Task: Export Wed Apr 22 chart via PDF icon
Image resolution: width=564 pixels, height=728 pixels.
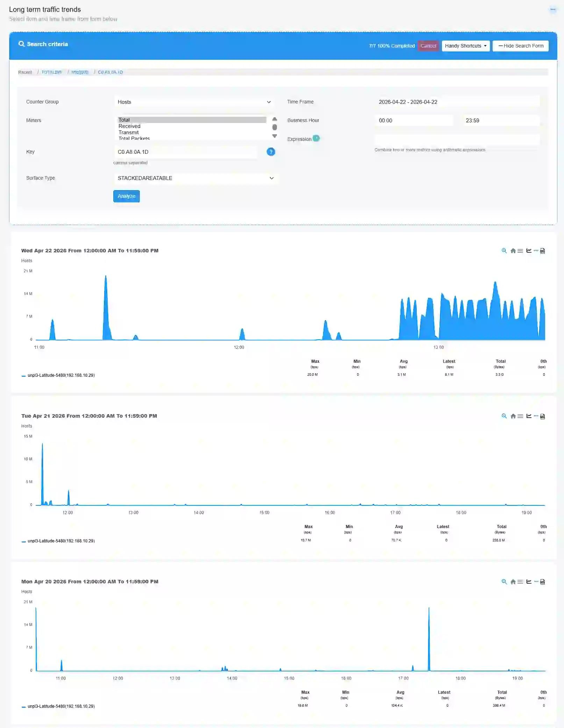Action: click(x=542, y=251)
